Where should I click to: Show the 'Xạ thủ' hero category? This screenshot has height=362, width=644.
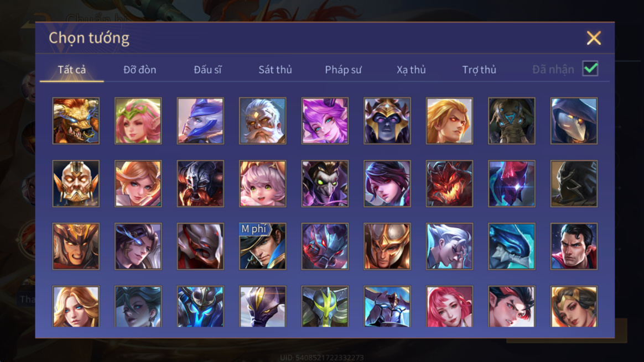coord(411,70)
